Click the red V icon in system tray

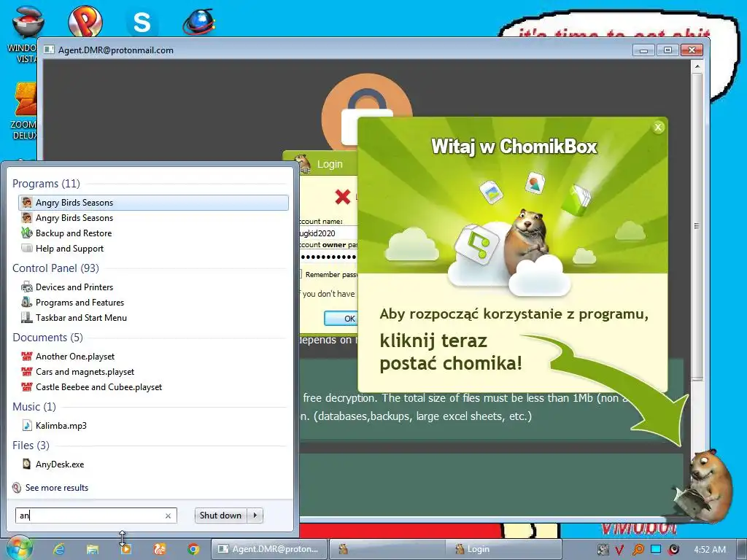[619, 550]
